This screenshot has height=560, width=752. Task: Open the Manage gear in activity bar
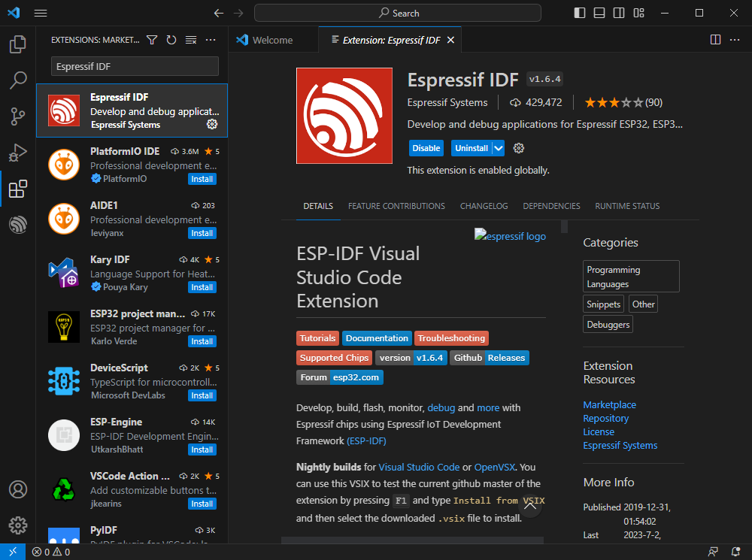[18, 525]
